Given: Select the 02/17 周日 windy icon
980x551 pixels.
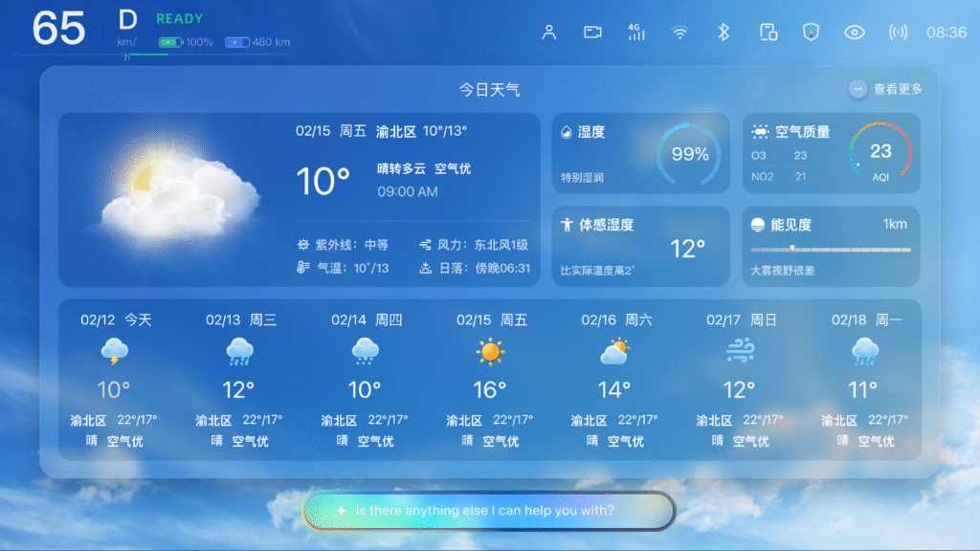Looking at the screenshot, I should pos(740,351).
